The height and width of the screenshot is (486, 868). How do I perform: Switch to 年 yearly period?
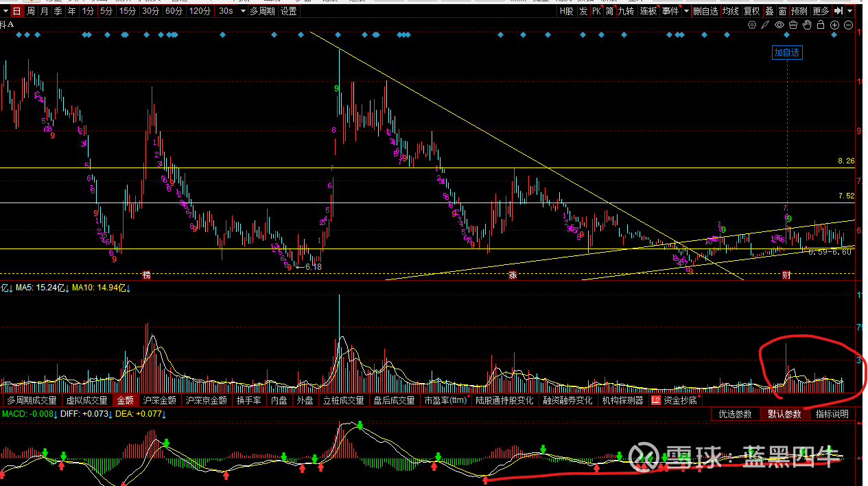72,11
